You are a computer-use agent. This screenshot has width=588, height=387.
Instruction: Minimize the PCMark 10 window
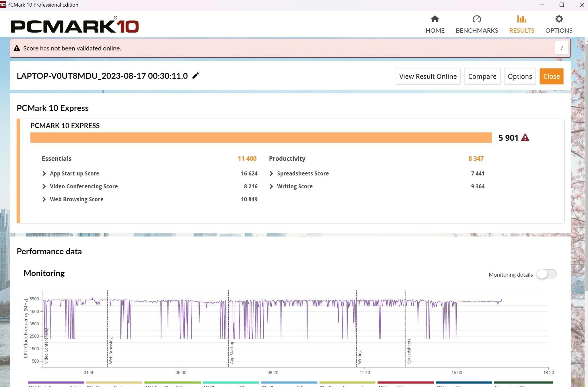tap(542, 5)
